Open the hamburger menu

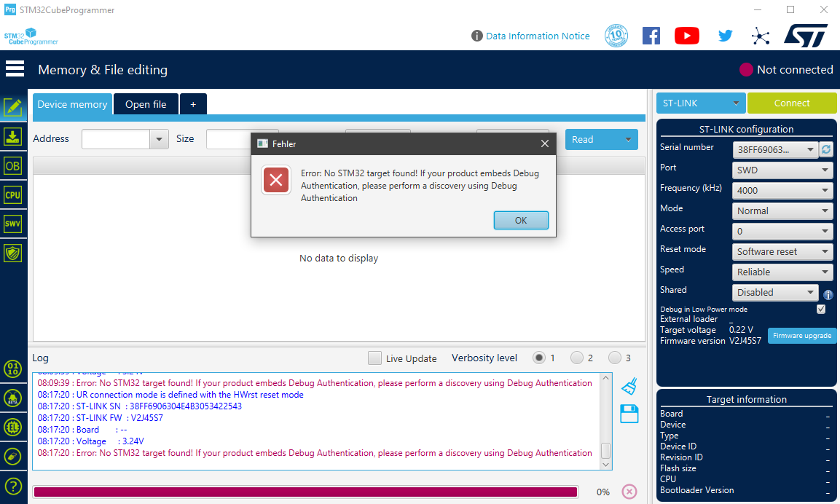tap(15, 68)
